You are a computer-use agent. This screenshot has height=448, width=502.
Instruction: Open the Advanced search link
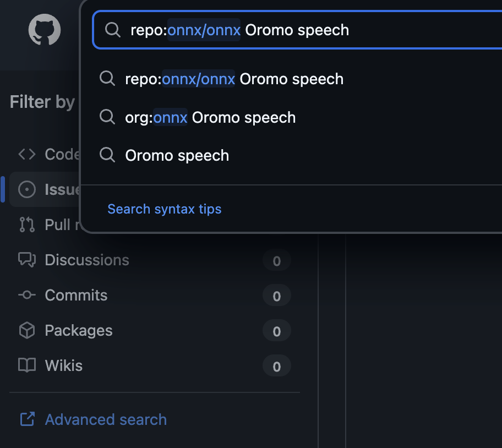(x=106, y=419)
